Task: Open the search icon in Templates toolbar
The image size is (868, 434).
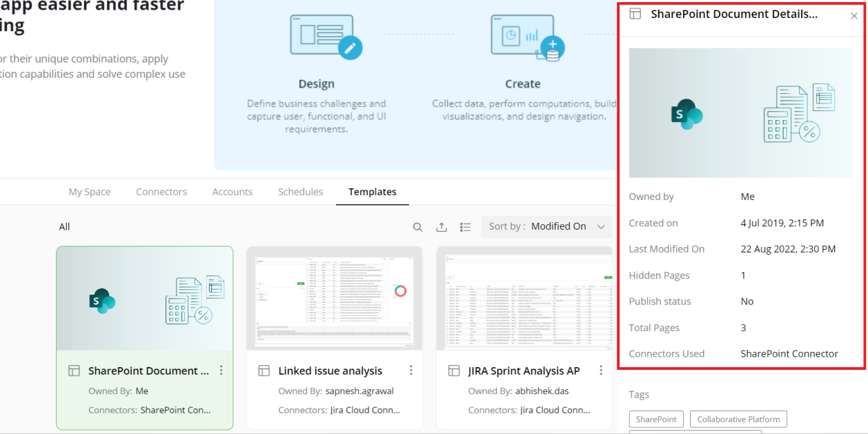Action: pyautogui.click(x=417, y=227)
